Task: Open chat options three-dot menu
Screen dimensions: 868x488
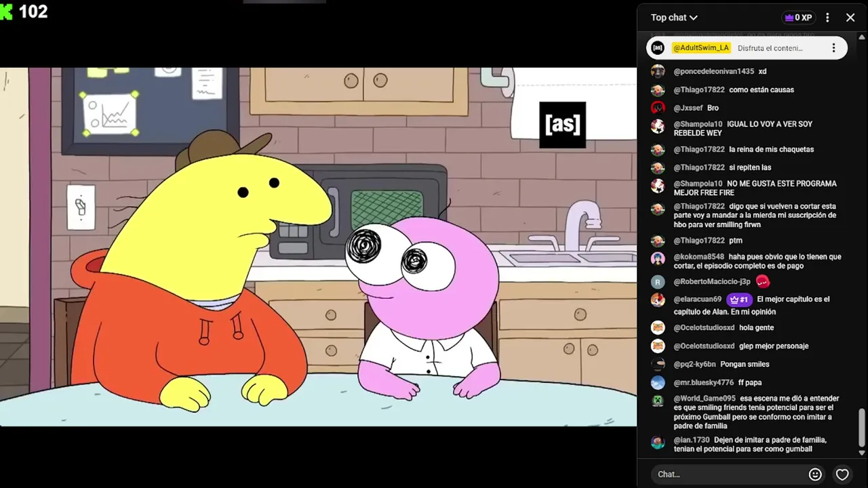Action: (827, 18)
